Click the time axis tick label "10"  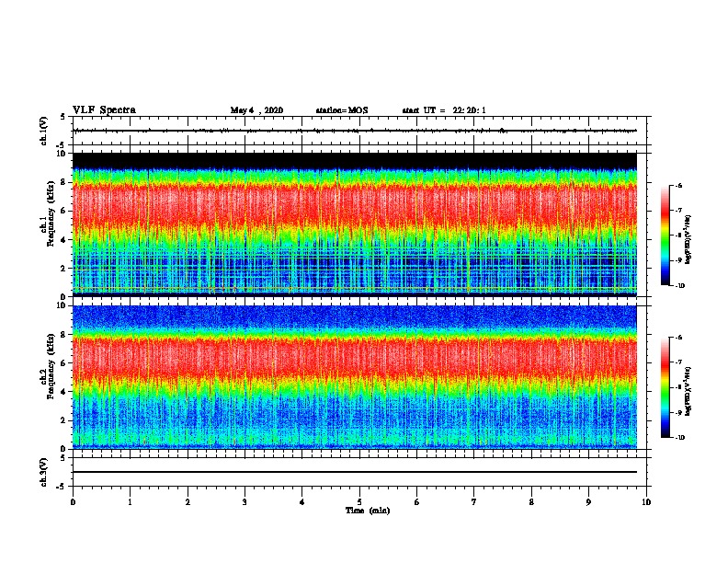point(646,502)
